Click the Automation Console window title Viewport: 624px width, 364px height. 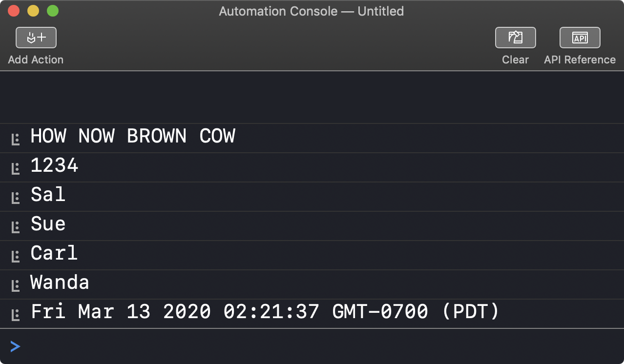point(312,11)
